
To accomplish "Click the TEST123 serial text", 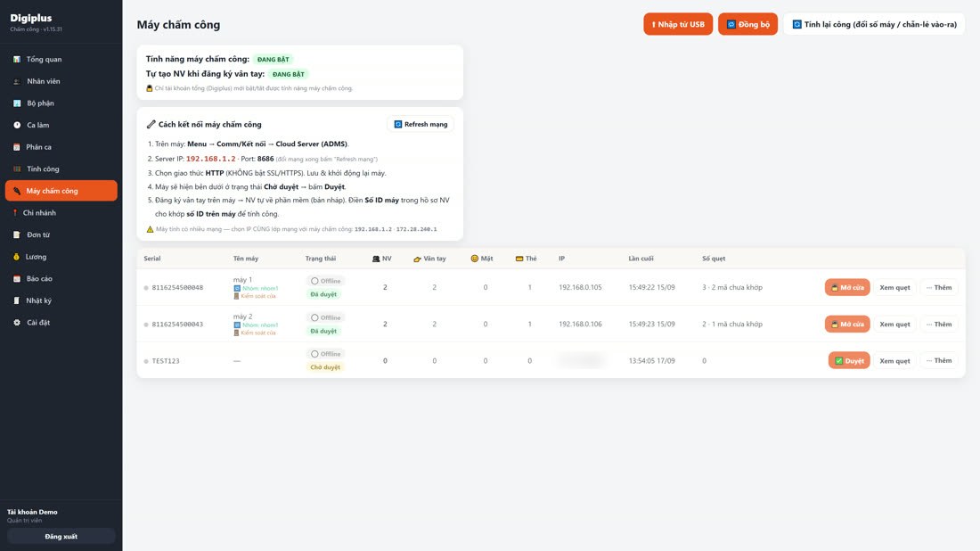I will pyautogui.click(x=166, y=361).
